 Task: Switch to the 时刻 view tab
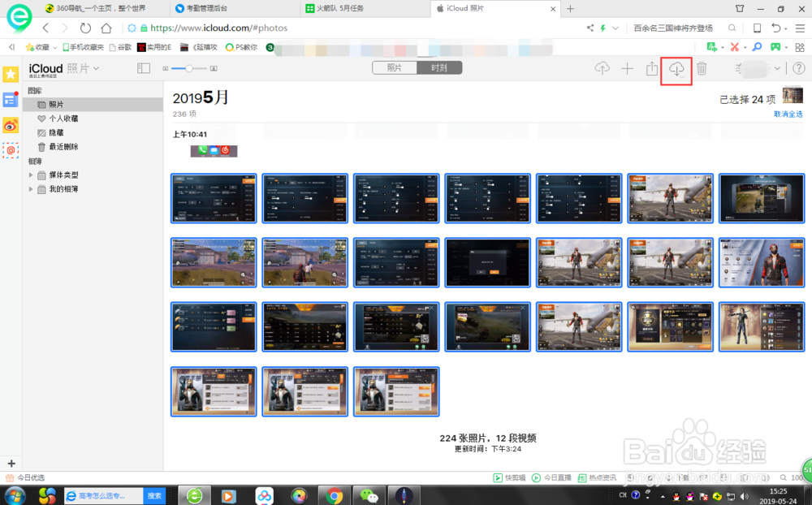coord(439,68)
